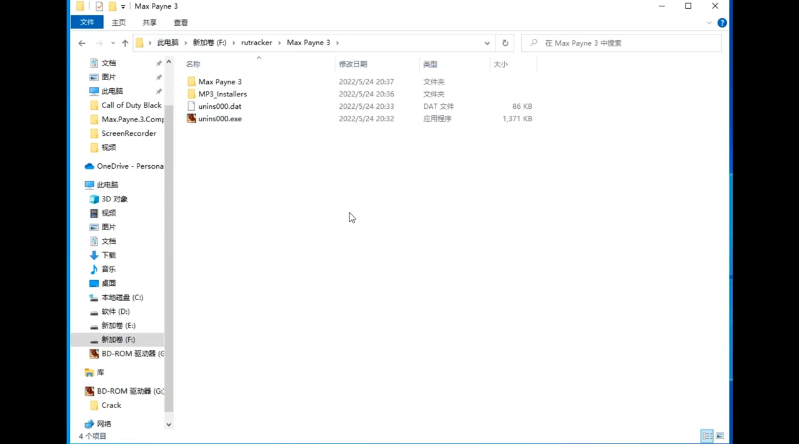Open Max.Payne.3.Comp folder in sidebar
The height and width of the screenshot is (444, 799).
132,119
